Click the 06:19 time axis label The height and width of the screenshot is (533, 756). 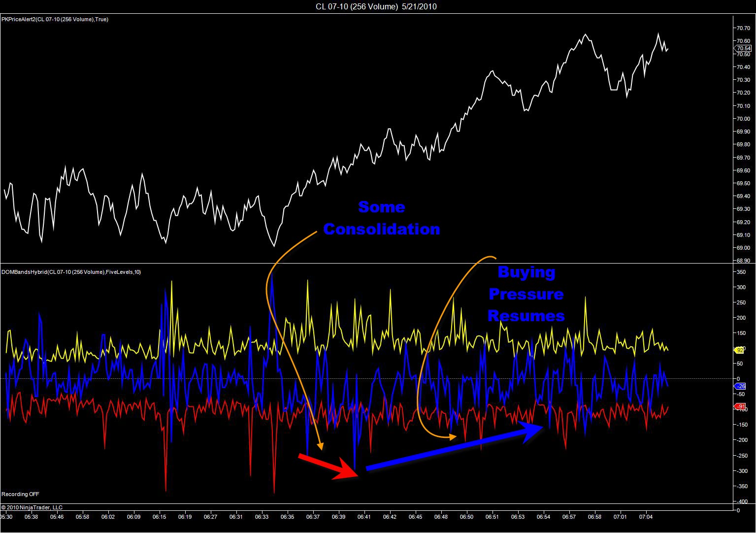coord(185,517)
